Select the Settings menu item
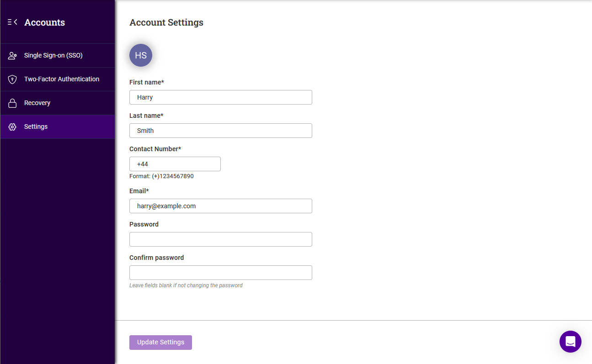The width and height of the screenshot is (592, 364). pos(58,127)
